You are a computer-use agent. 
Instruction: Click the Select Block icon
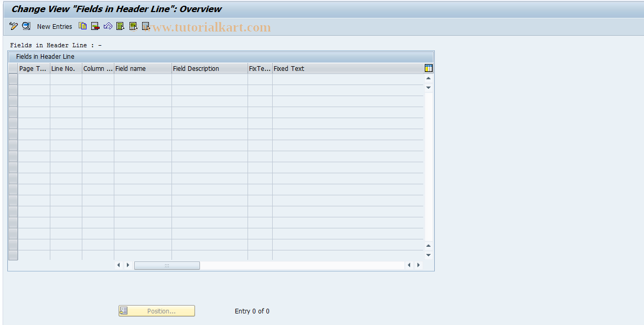point(133,26)
